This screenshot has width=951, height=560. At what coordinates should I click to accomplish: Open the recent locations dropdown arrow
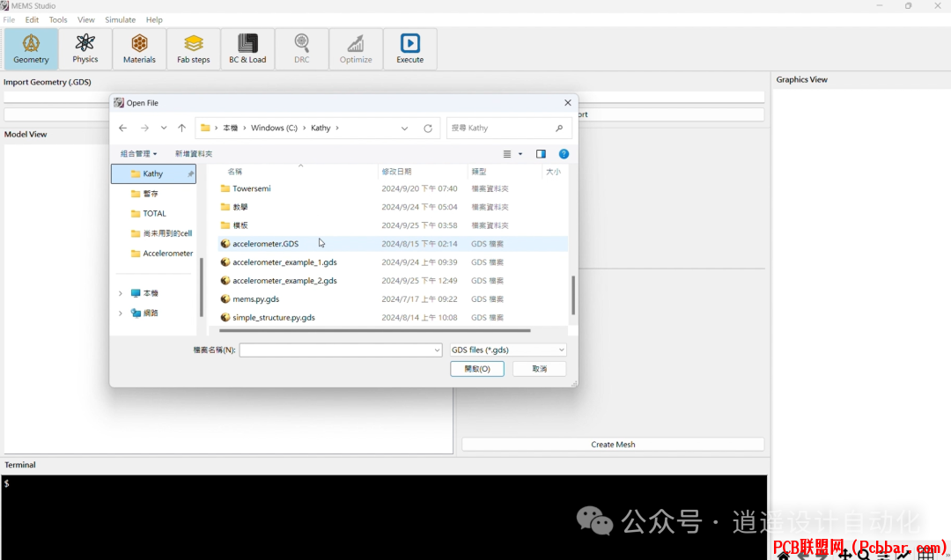pos(164,128)
